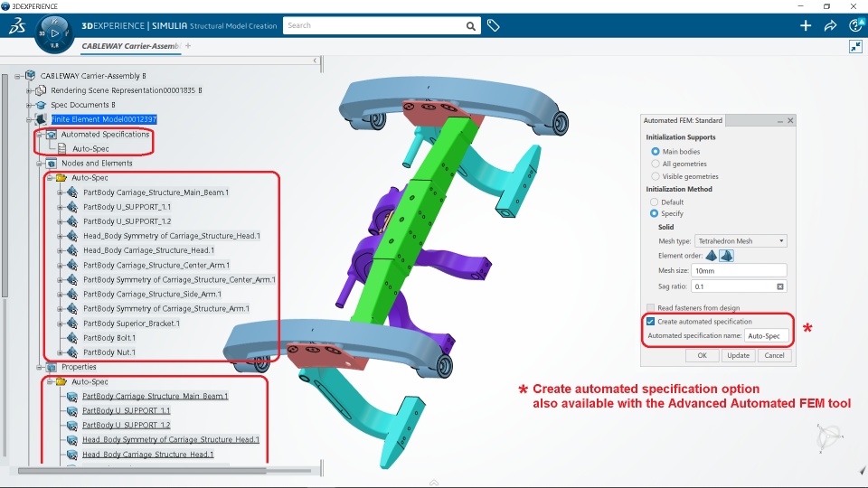This screenshot has height=488, width=868.
Task: Click the Auto-Spec document icon
Action: coord(62,149)
